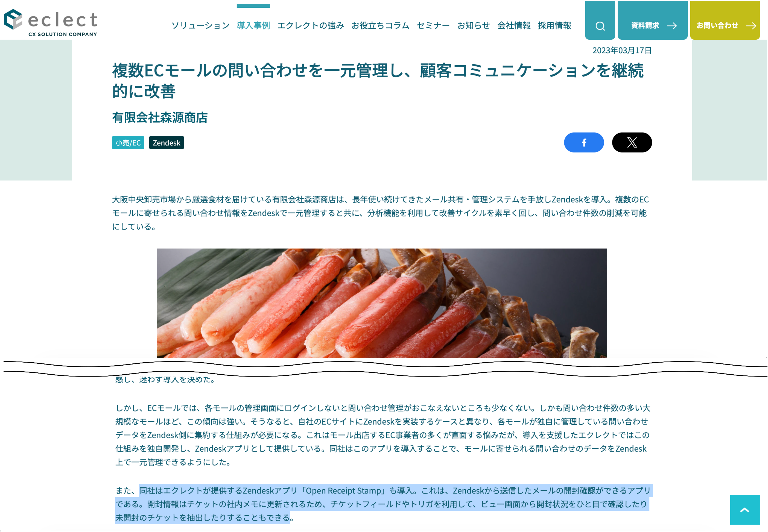768x532 pixels.
Task: Select the 小売/EC category tag
Action: [128, 143]
